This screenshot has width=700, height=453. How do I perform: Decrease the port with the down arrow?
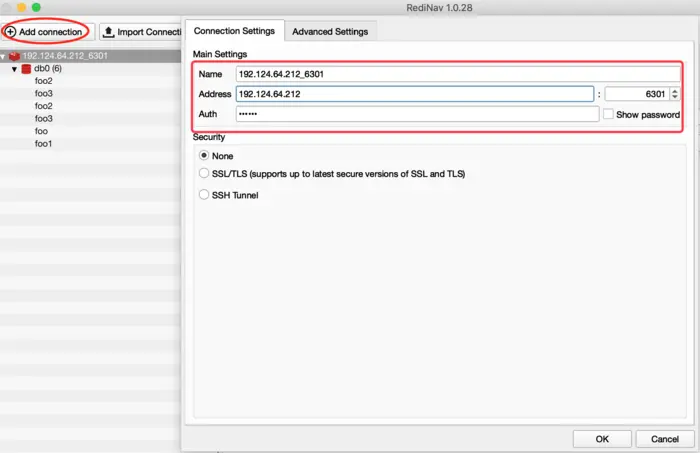(675, 97)
